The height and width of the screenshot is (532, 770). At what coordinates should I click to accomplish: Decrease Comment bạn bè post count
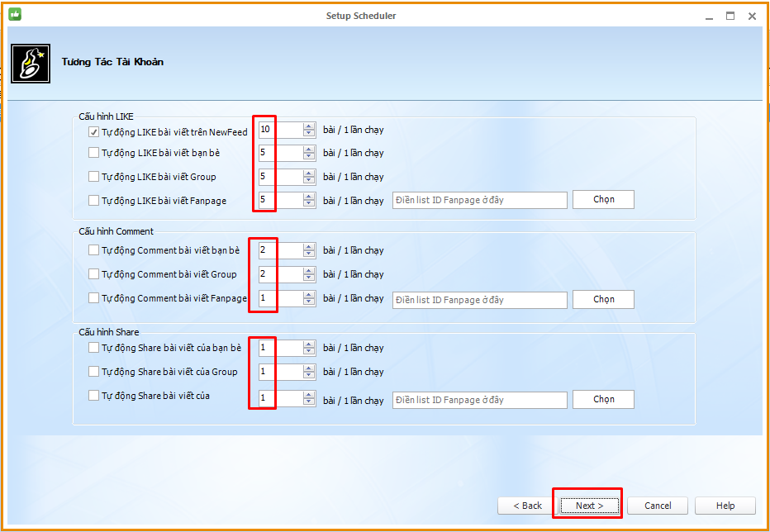[309, 254]
